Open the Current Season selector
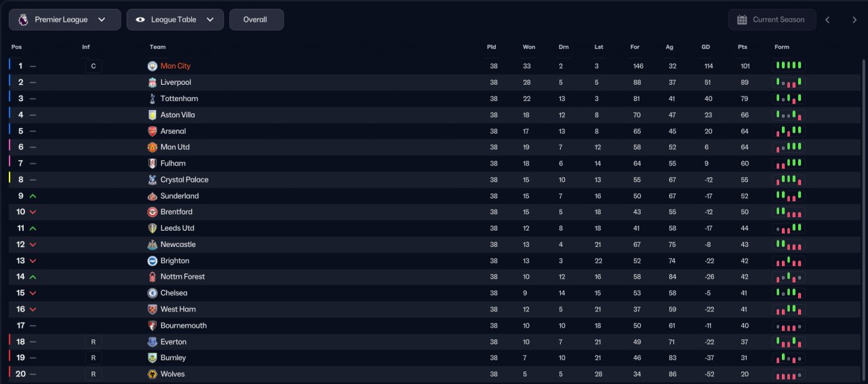This screenshot has height=384, width=868. (x=771, y=20)
